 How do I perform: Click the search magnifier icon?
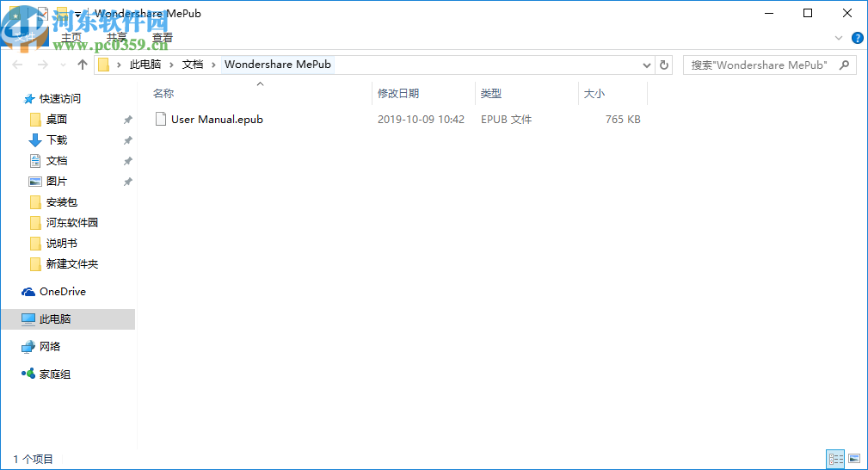[x=844, y=65]
